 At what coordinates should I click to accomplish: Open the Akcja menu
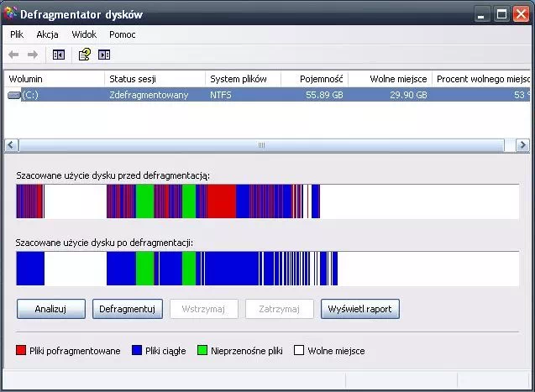pyautogui.click(x=46, y=34)
